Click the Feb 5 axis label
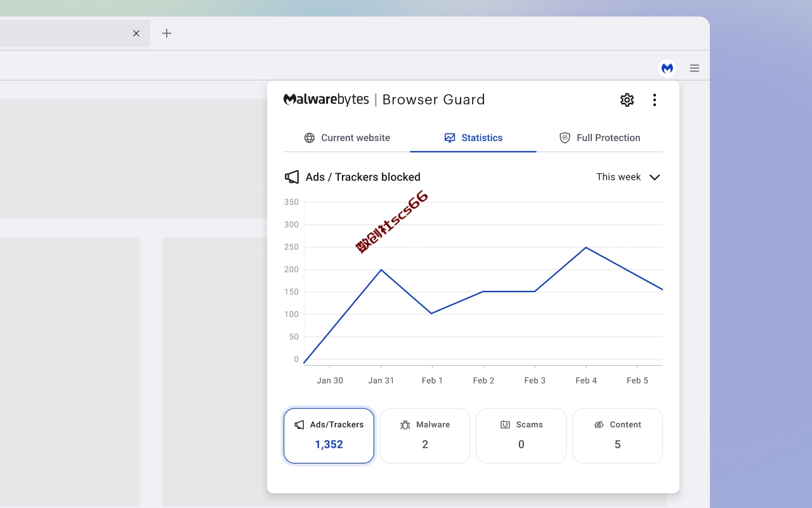This screenshot has width=812, height=508. [x=638, y=380]
